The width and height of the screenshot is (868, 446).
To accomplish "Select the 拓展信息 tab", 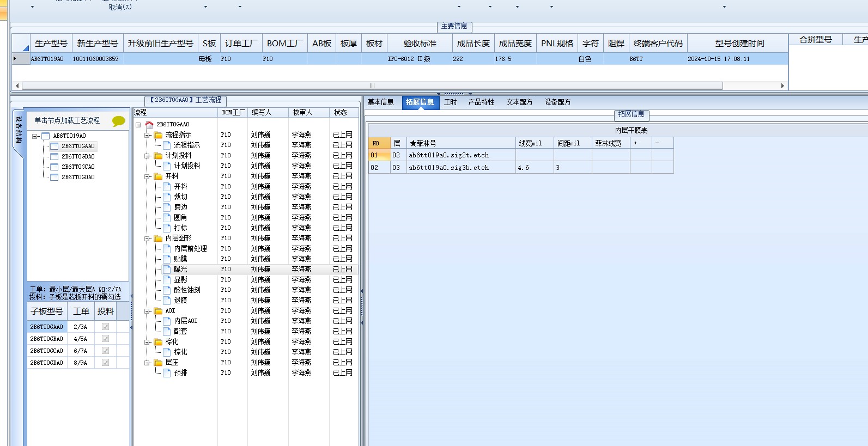I will pos(420,102).
